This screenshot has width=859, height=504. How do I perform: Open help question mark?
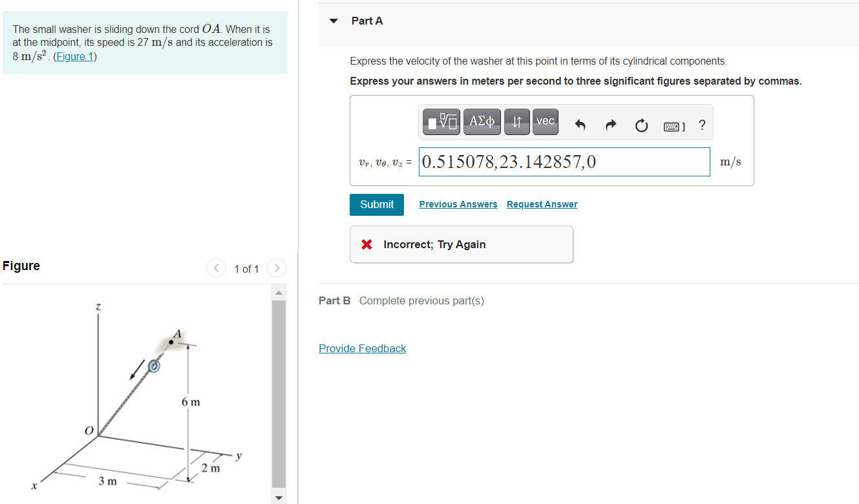702,125
